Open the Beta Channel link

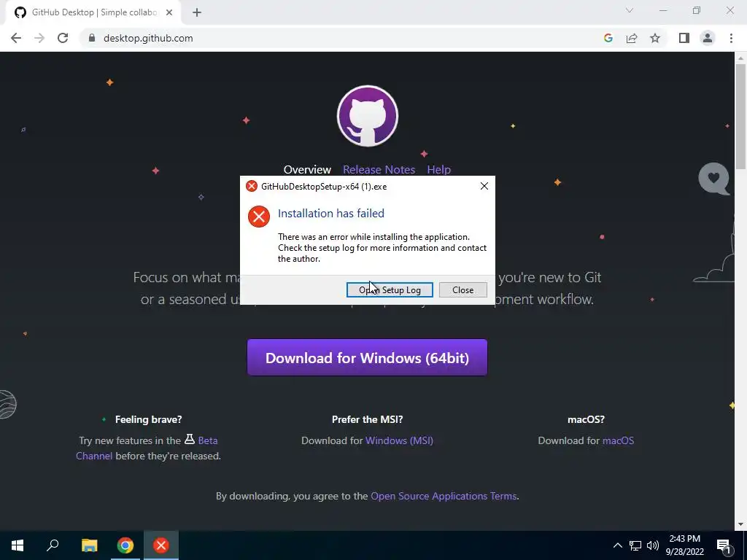point(208,440)
